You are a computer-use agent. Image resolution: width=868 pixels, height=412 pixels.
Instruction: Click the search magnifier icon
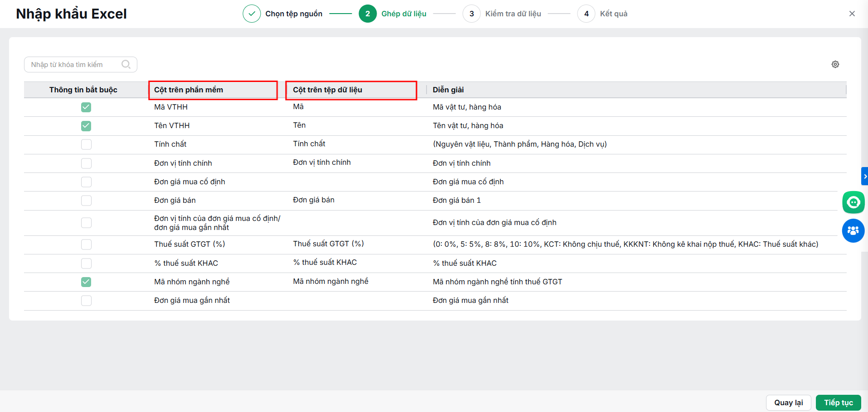coord(126,64)
